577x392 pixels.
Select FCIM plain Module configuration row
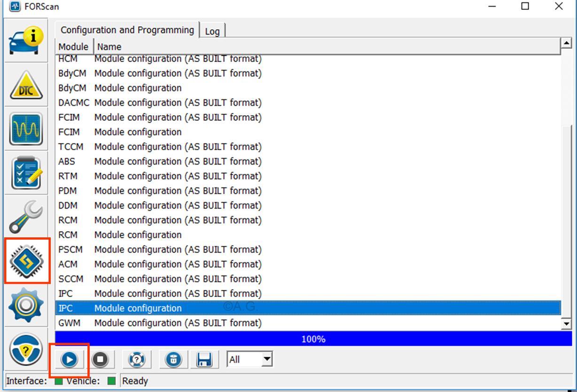point(308,132)
